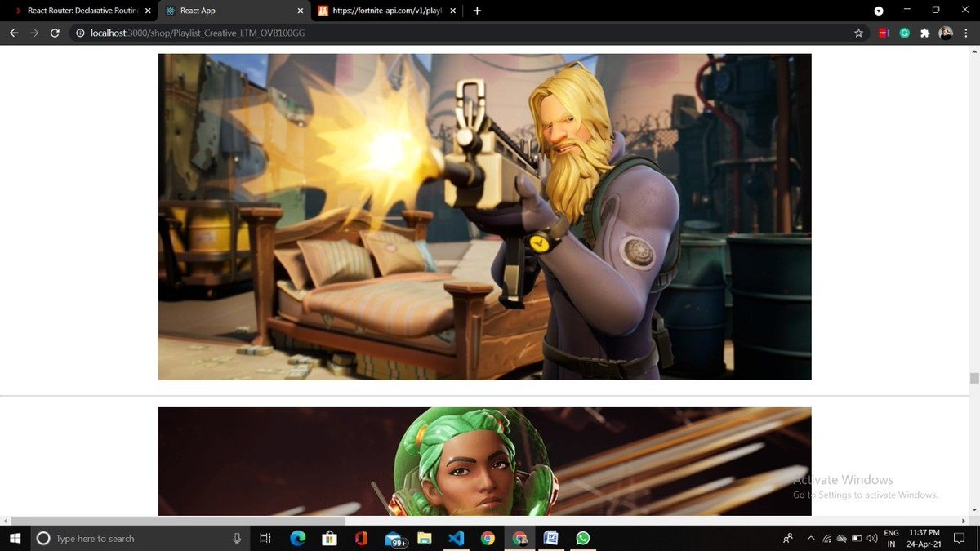The image size is (980, 551).
Task: View site information for localhost
Action: (x=80, y=33)
